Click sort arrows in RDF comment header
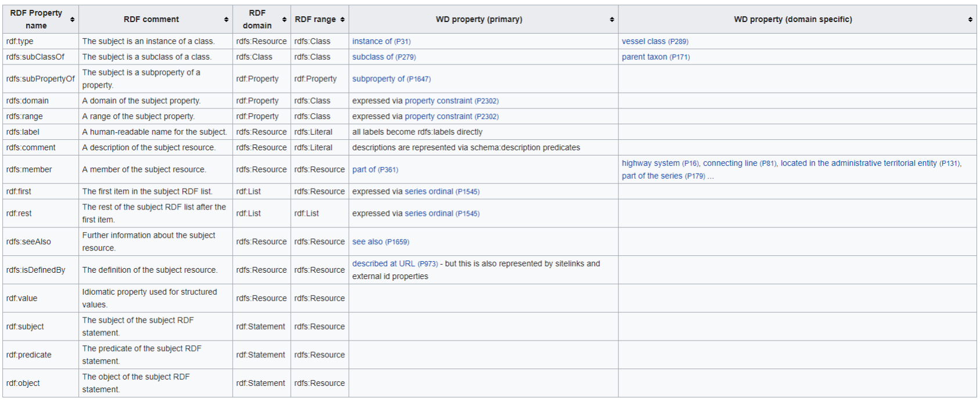Screen dimensions: 980x405 point(226,20)
